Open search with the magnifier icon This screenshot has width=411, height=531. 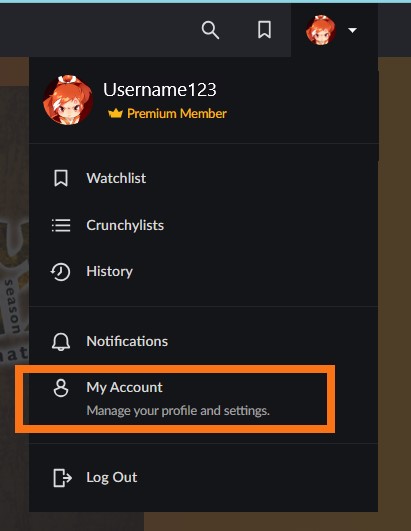tap(210, 30)
